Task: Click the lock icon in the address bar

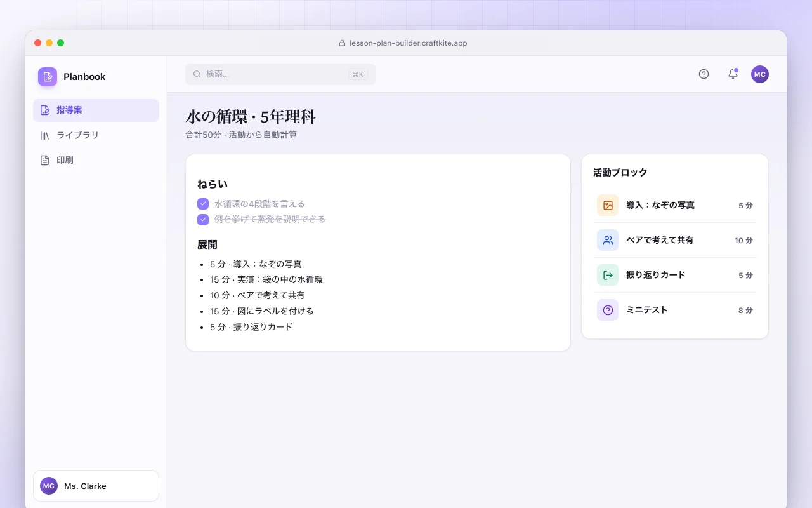Action: (x=343, y=43)
